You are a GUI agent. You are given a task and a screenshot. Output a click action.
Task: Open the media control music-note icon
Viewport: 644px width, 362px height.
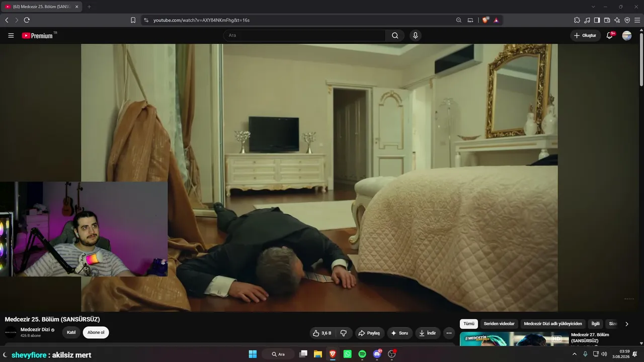(587, 20)
